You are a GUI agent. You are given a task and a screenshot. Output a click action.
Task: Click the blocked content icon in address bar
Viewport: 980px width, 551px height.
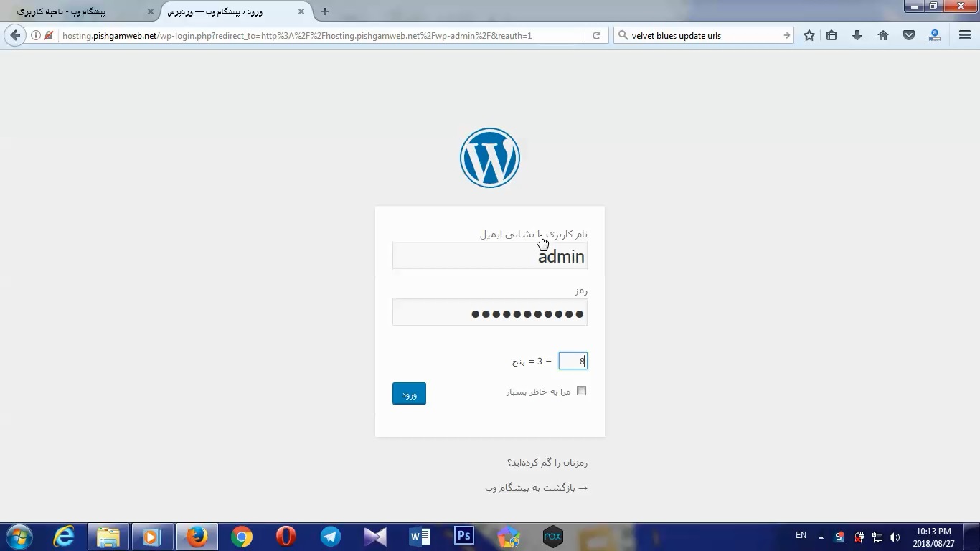click(49, 35)
